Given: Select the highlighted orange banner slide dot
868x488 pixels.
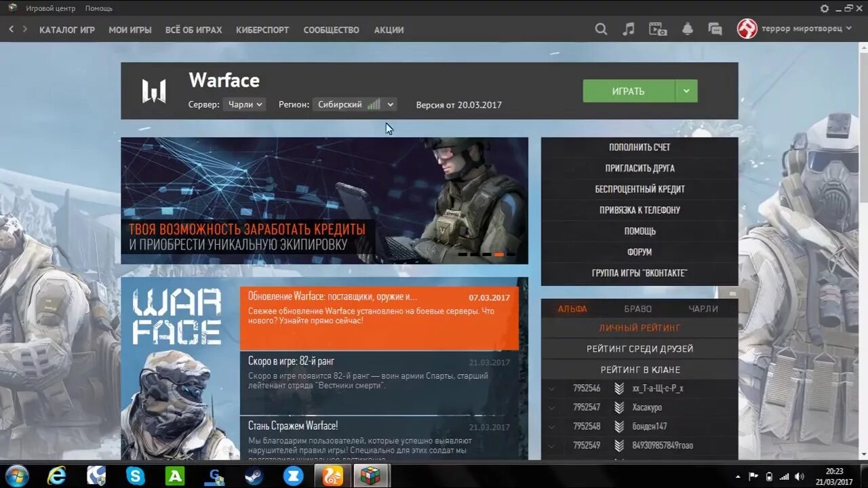Looking at the screenshot, I should (x=498, y=254).
